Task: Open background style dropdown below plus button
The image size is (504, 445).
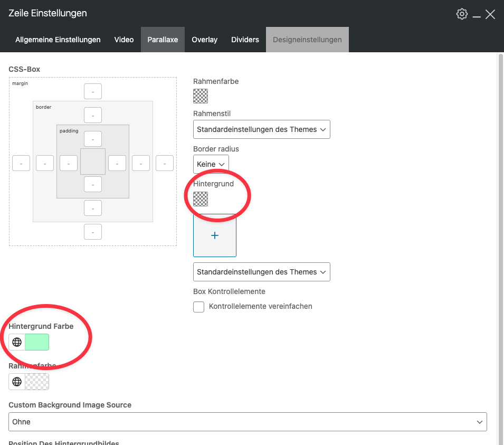Action: 262,272
